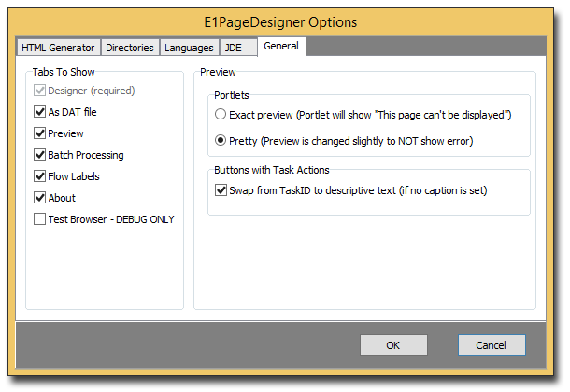Disable the Batch Processing checkbox
The height and width of the screenshot is (392, 570).
(x=39, y=155)
